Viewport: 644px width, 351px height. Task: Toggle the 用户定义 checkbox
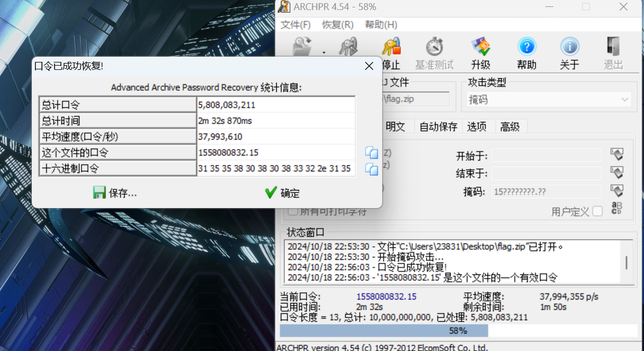pos(597,212)
